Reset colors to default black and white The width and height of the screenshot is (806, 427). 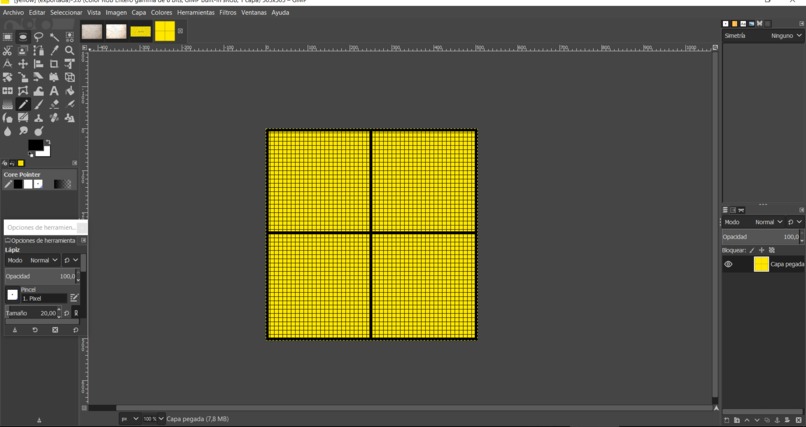pyautogui.click(x=31, y=155)
